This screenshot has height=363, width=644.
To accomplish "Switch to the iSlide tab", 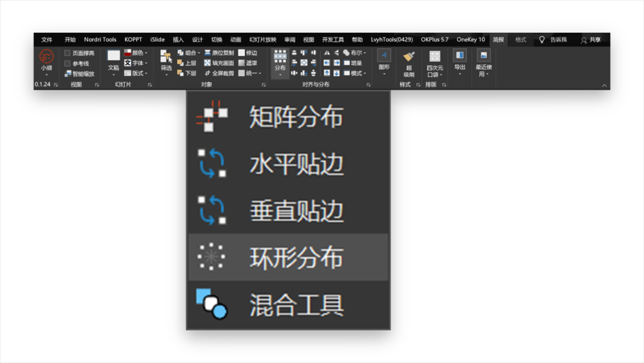I will tap(157, 39).
